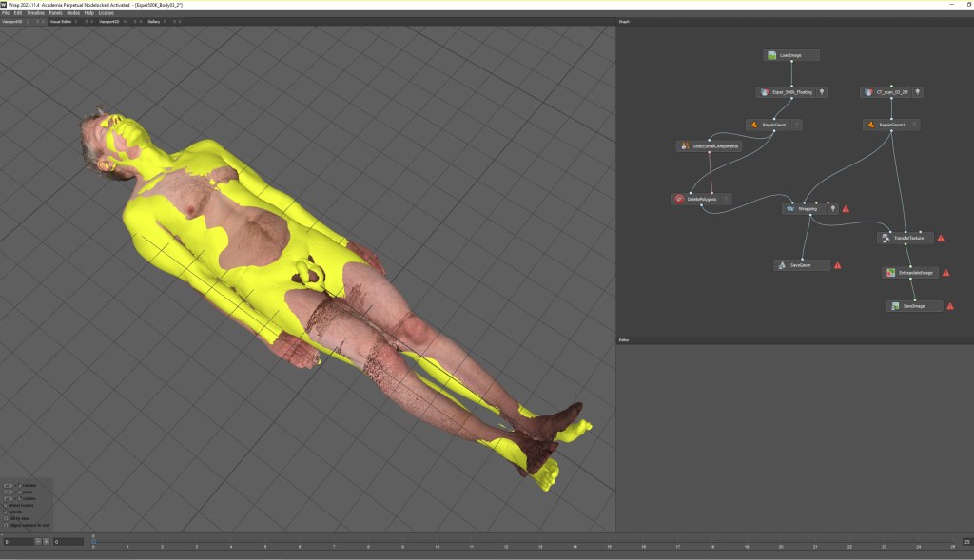
Task: Switch to the Visual Editor tab
Action: point(62,21)
